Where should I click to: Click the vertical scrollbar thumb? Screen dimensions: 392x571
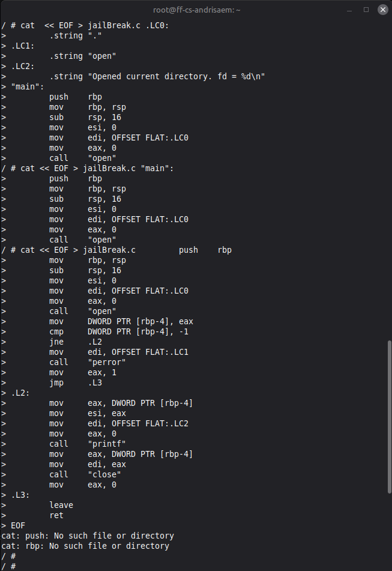(x=390, y=417)
